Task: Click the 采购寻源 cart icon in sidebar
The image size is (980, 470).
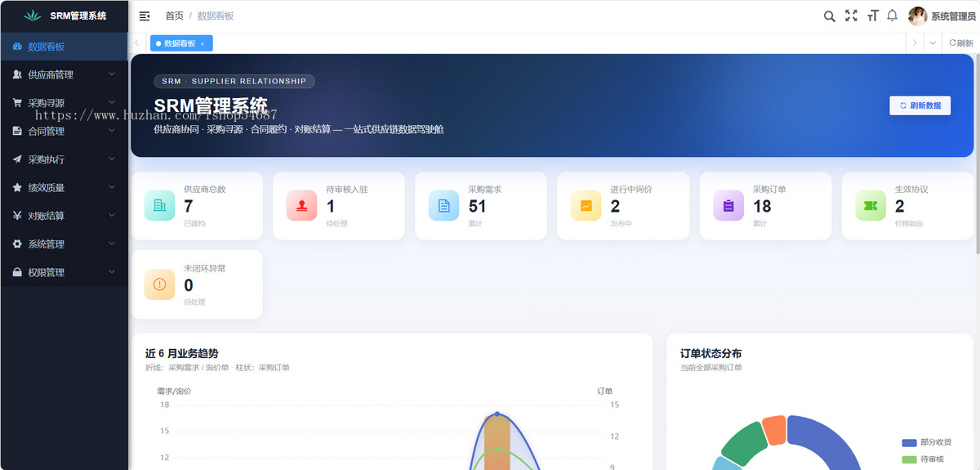Action: tap(17, 103)
